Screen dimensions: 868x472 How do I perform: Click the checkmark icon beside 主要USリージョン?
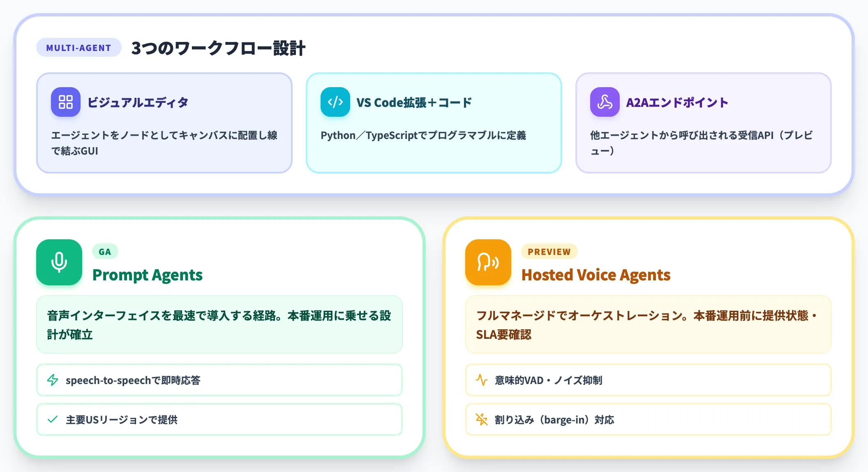click(53, 419)
